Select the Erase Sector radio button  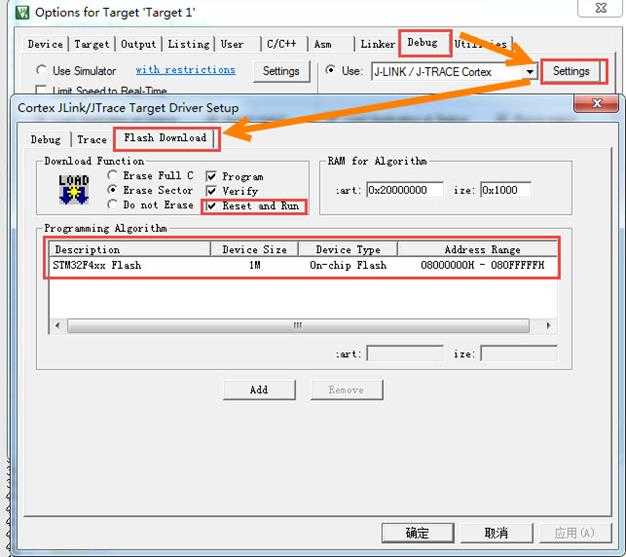tap(113, 190)
